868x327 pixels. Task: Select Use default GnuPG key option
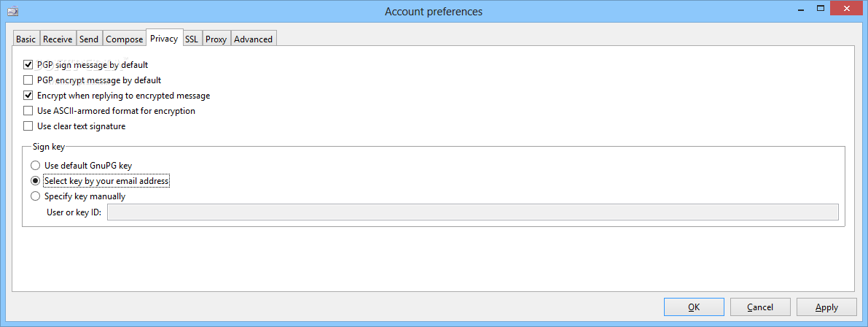[x=35, y=166]
